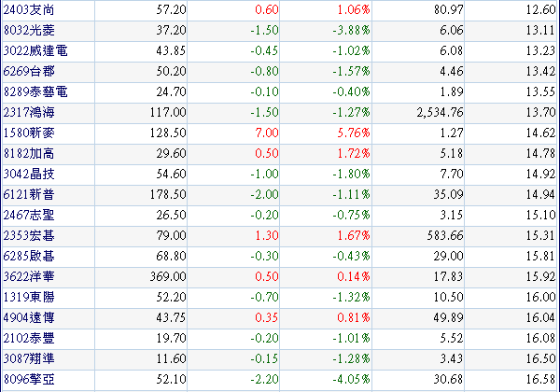Image resolution: width=560 pixels, height=392 pixels.
Task: Click ratio 16.00 in 東陽 row
Action: point(540,297)
